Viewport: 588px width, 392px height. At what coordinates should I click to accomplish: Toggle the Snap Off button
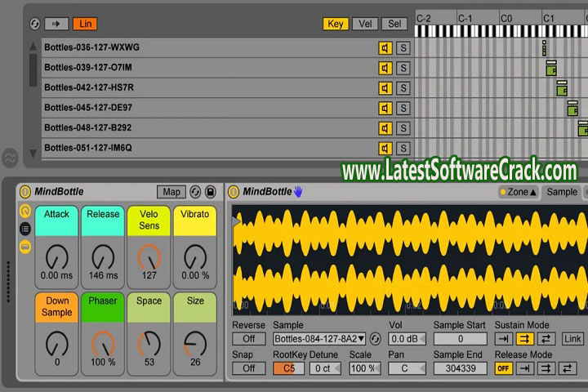[248, 368]
